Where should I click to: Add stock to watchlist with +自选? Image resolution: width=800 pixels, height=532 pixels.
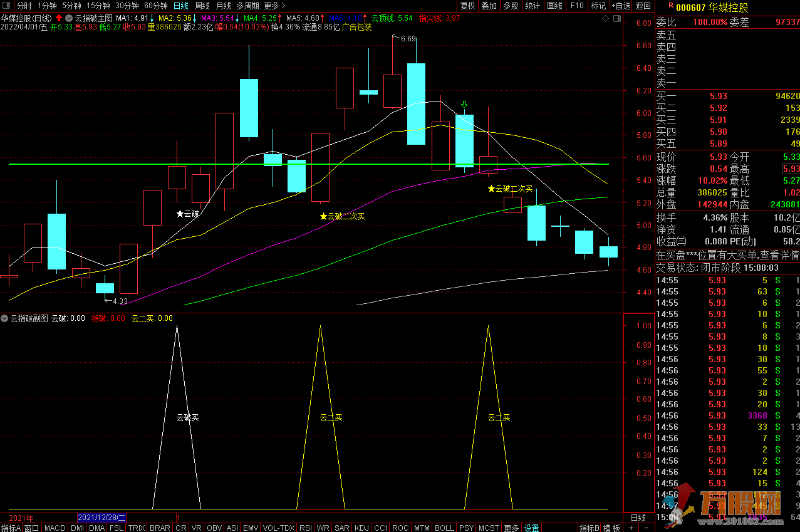pos(620,6)
